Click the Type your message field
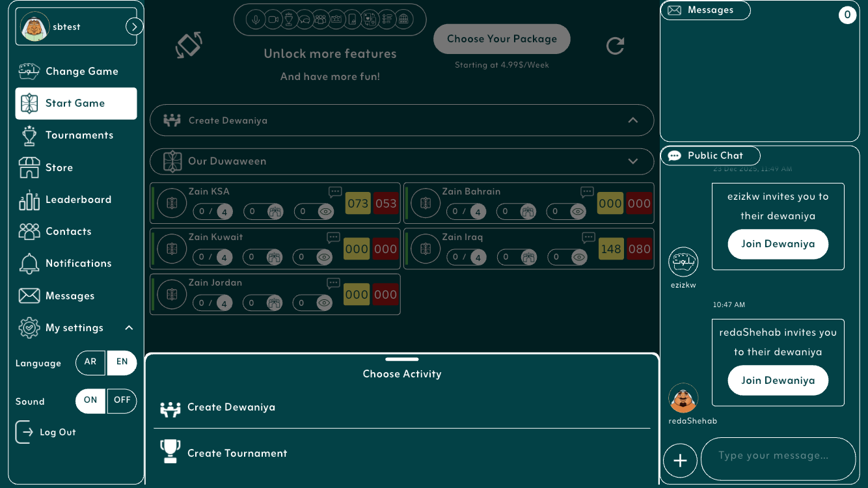 point(778,456)
